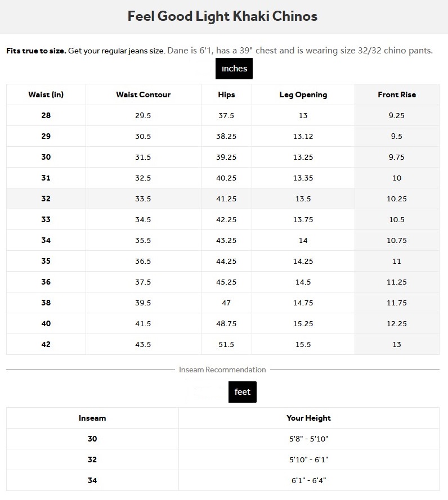448x500 pixels.
Task: Click the Front Rise column header
Action: [x=397, y=94]
